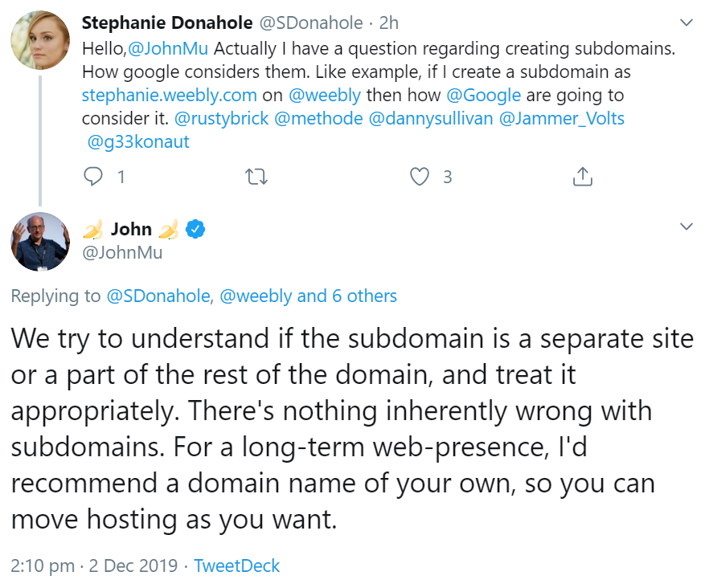Image resolution: width=705 pixels, height=588 pixels.
Task: Click the reply icon on Stephanie's tweet
Action: tap(93, 176)
